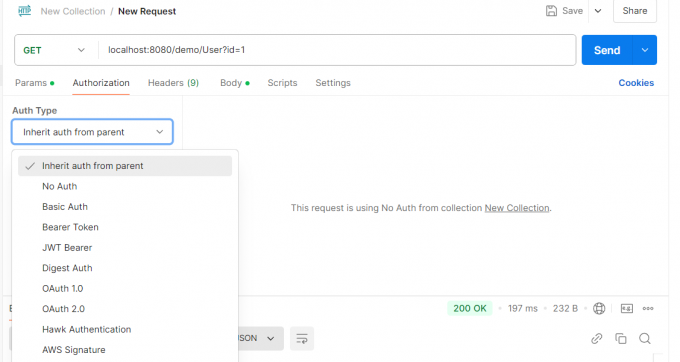Click the Share button
Viewport: 680px width, 362px height.
click(635, 11)
